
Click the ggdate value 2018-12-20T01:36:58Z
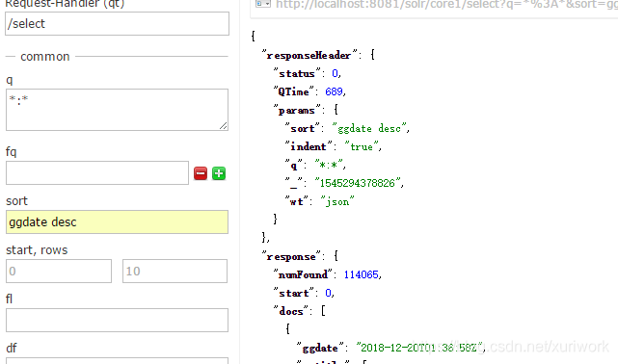419,348
